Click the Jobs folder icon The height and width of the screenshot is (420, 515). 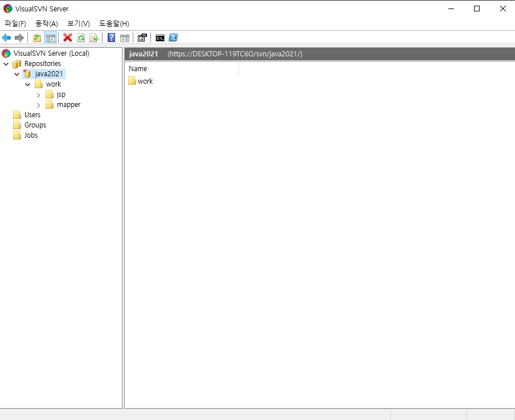tap(17, 135)
